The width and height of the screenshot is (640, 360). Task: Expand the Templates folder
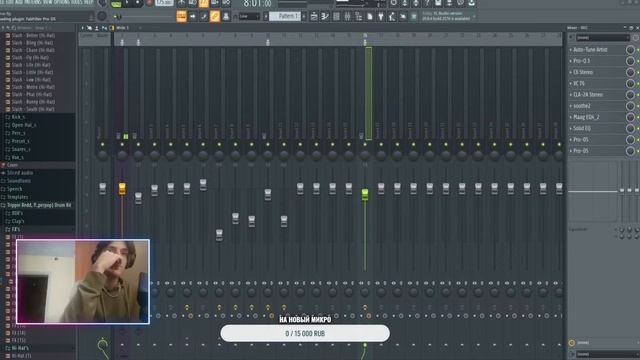(18, 197)
